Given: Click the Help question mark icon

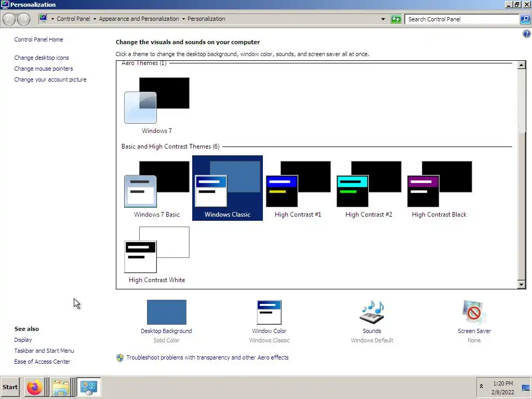Looking at the screenshot, I should click(526, 34).
